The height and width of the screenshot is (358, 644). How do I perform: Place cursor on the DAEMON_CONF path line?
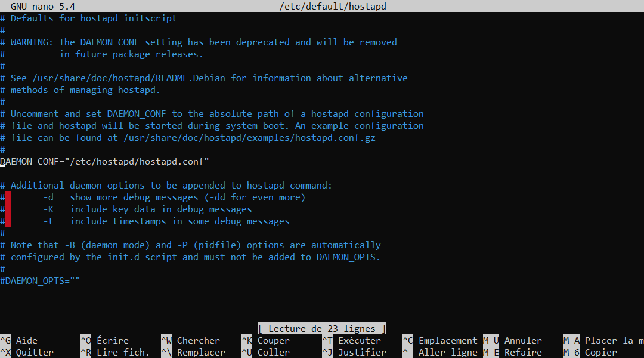(x=105, y=162)
